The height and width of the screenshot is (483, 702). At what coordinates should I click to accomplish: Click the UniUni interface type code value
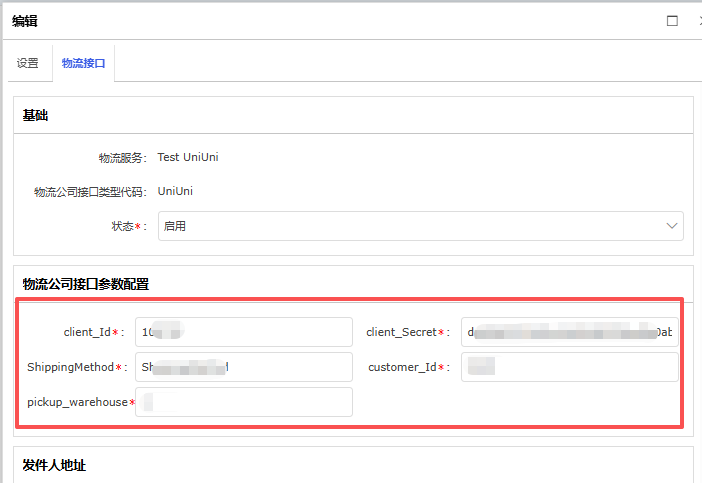pyautogui.click(x=175, y=191)
